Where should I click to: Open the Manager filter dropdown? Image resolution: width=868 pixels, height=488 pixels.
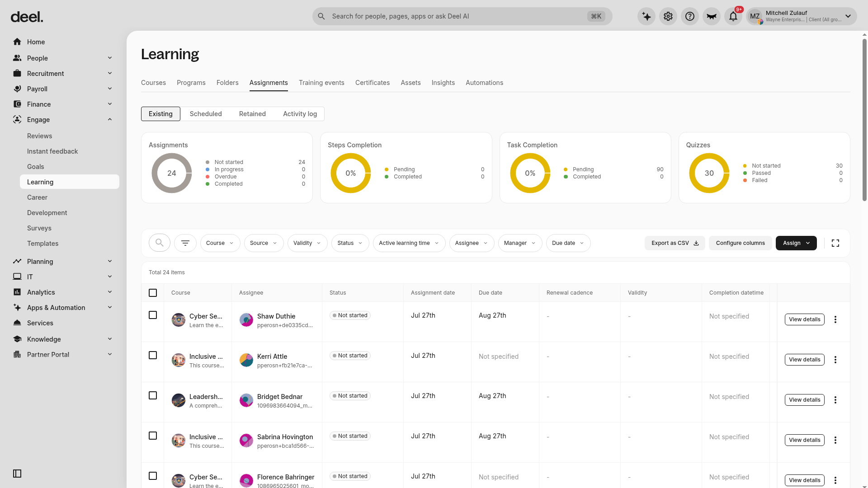(x=520, y=243)
